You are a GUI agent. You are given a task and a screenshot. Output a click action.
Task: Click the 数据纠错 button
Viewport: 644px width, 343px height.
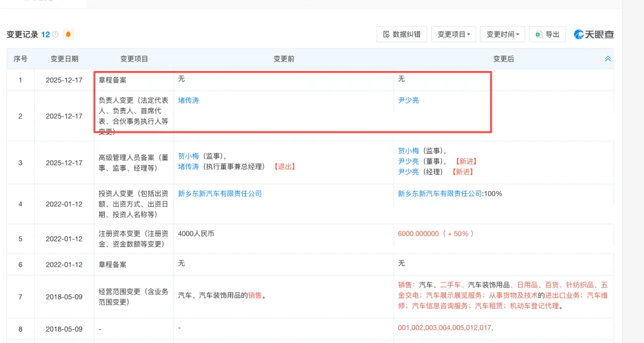click(x=401, y=35)
